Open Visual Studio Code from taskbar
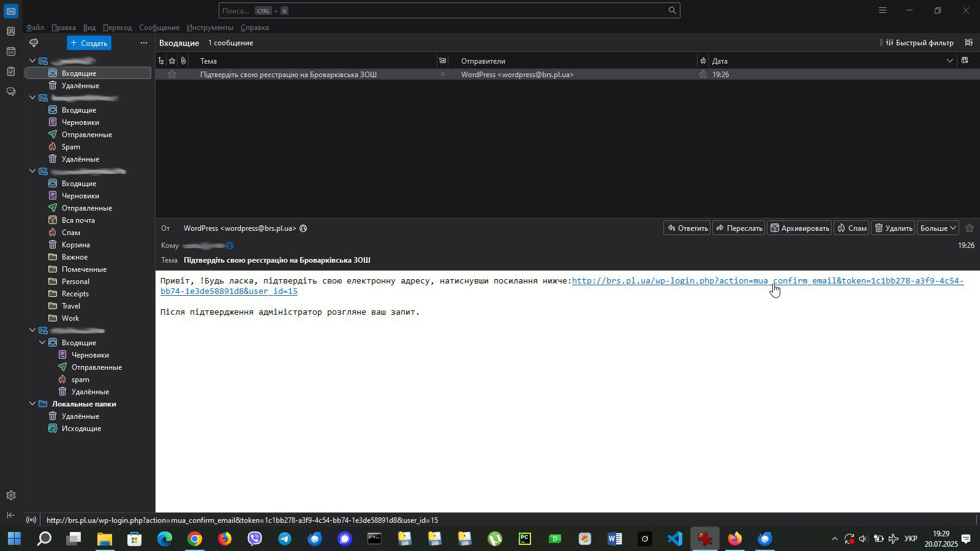The image size is (980, 551). pyautogui.click(x=674, y=539)
